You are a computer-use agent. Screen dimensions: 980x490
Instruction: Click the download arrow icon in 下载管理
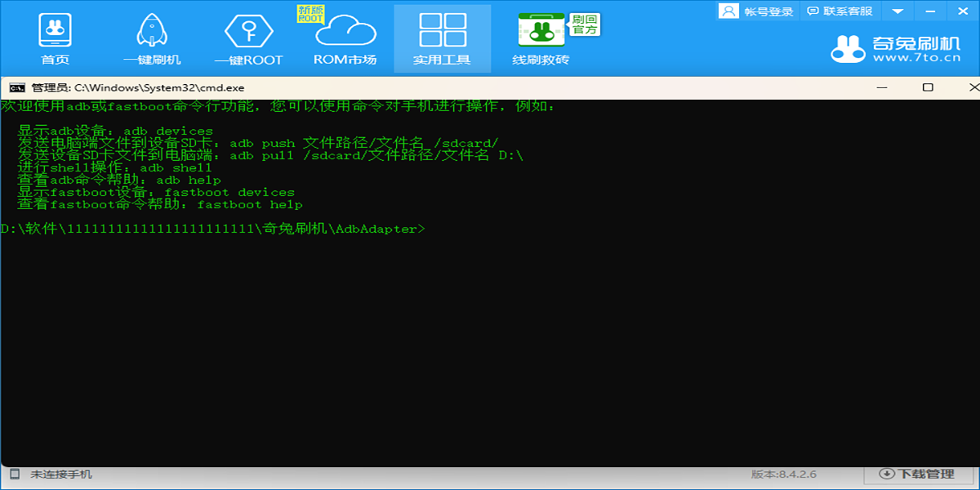tap(888, 472)
